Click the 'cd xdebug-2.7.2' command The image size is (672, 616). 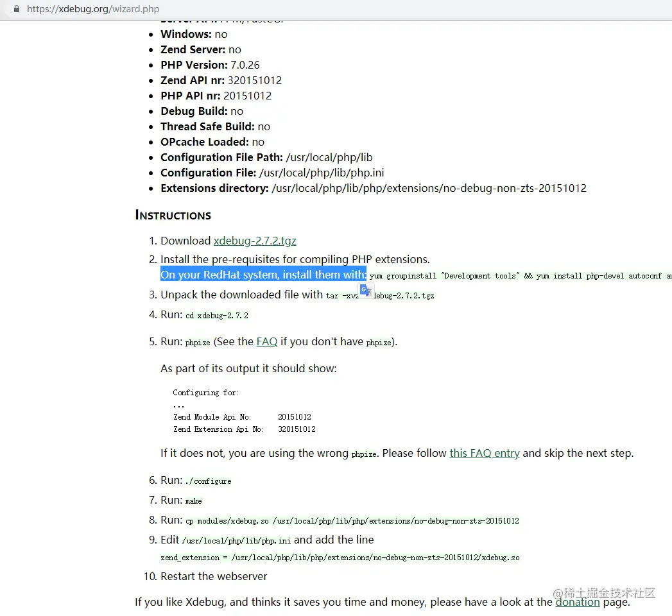pyautogui.click(x=217, y=316)
